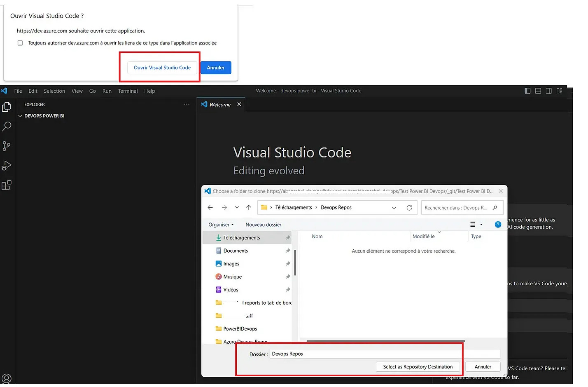Image resolution: width=588 pixels, height=387 pixels.
Task: Open the Customize Layout icon
Action: coord(560,91)
